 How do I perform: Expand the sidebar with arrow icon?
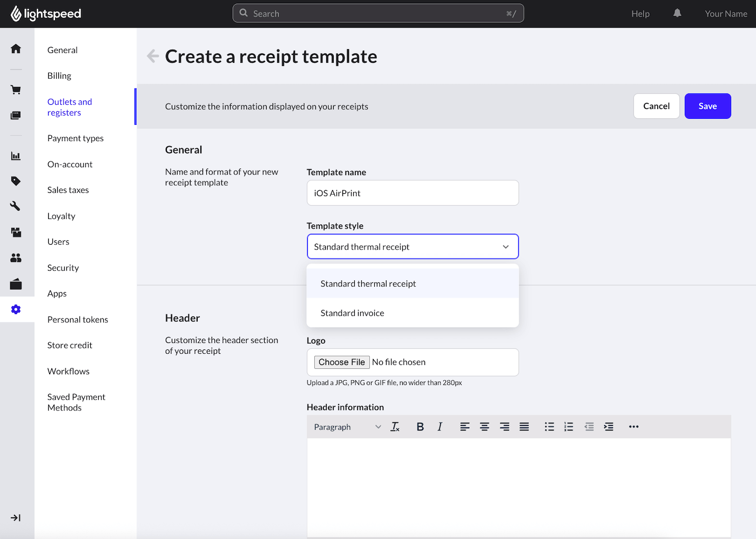pyautogui.click(x=16, y=518)
